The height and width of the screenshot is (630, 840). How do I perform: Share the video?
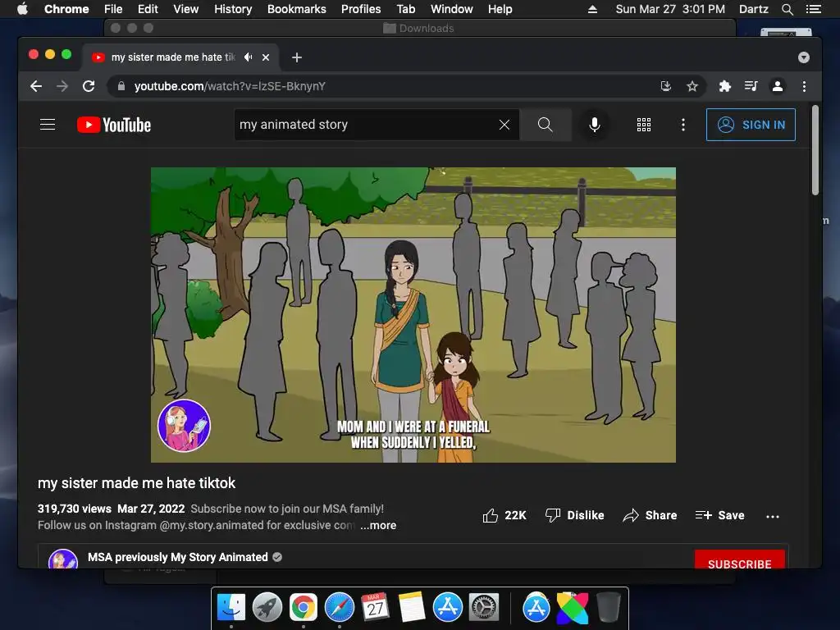[650, 515]
